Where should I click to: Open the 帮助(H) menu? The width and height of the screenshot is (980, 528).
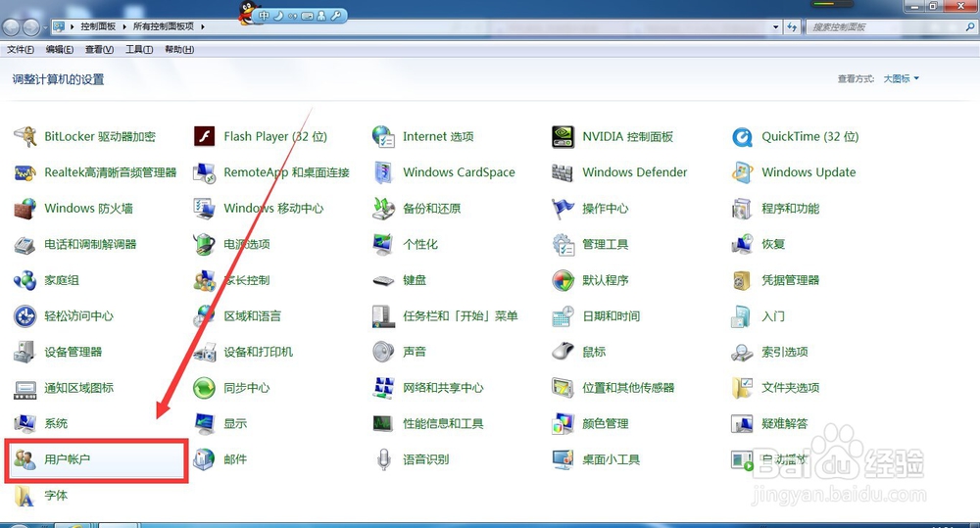(179, 49)
